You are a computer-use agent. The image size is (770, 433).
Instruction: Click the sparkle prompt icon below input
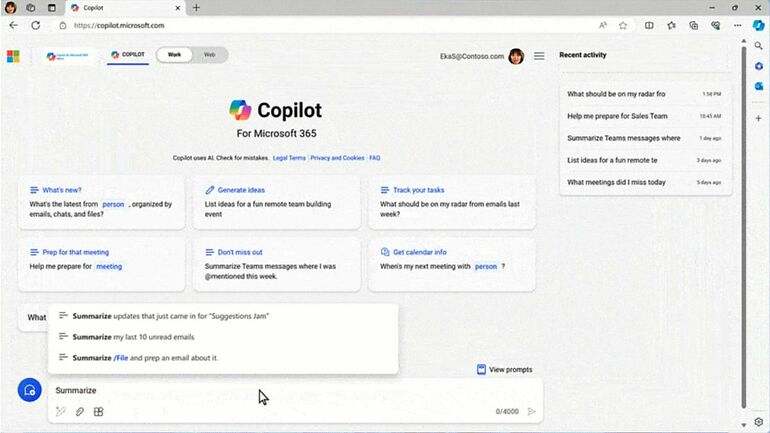(61, 411)
